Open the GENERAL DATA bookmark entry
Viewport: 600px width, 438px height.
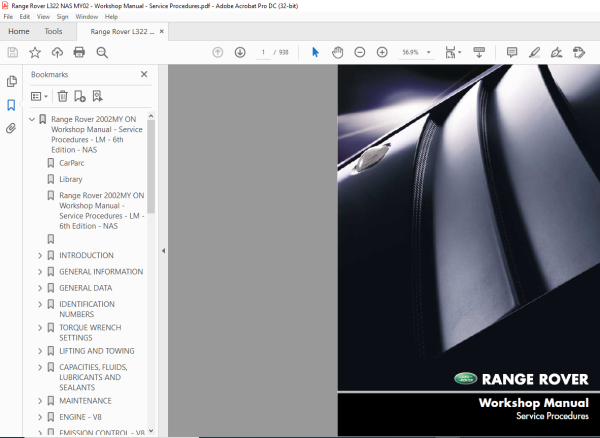[86, 288]
